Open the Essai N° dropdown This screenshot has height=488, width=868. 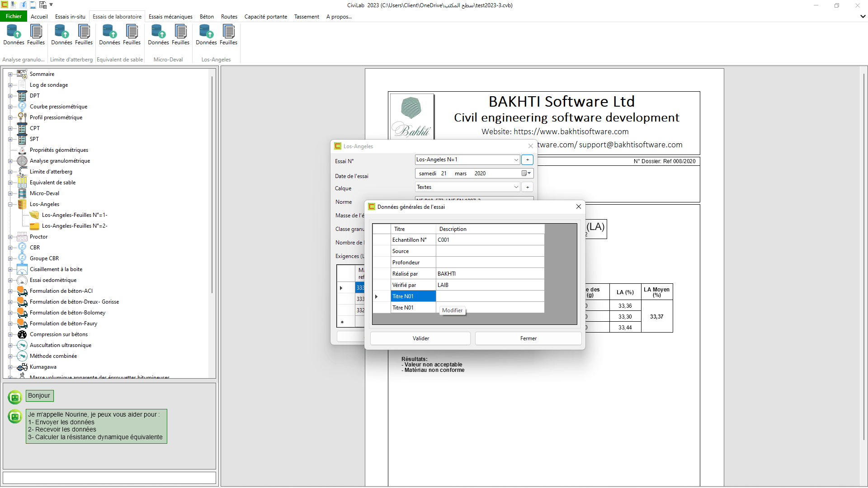[x=516, y=160]
